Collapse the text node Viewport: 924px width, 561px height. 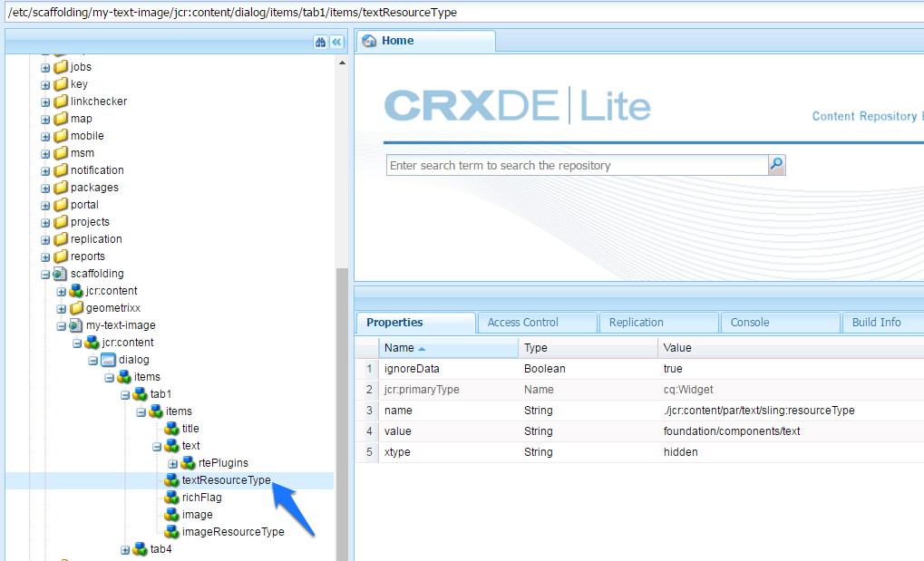pos(157,447)
